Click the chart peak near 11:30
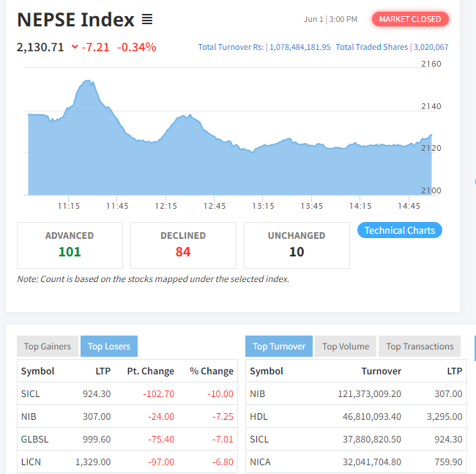476x474 pixels. point(88,81)
